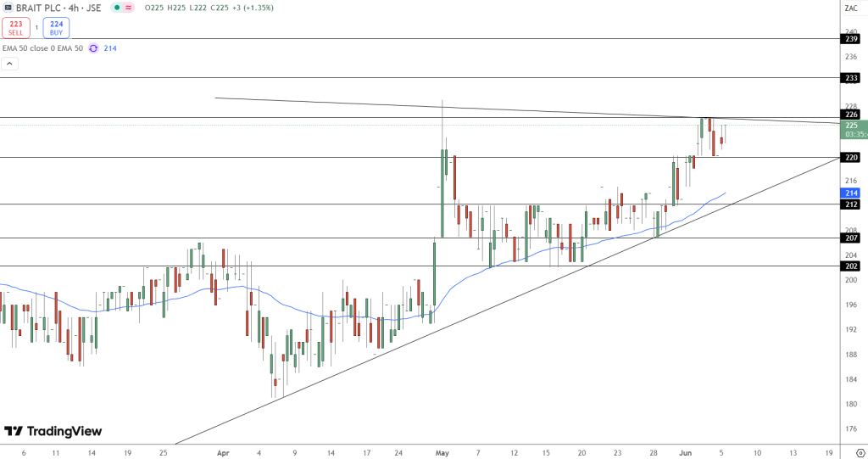The image size is (868, 459).
Task: Open chart settings gear at bottom right
Action: click(860, 453)
